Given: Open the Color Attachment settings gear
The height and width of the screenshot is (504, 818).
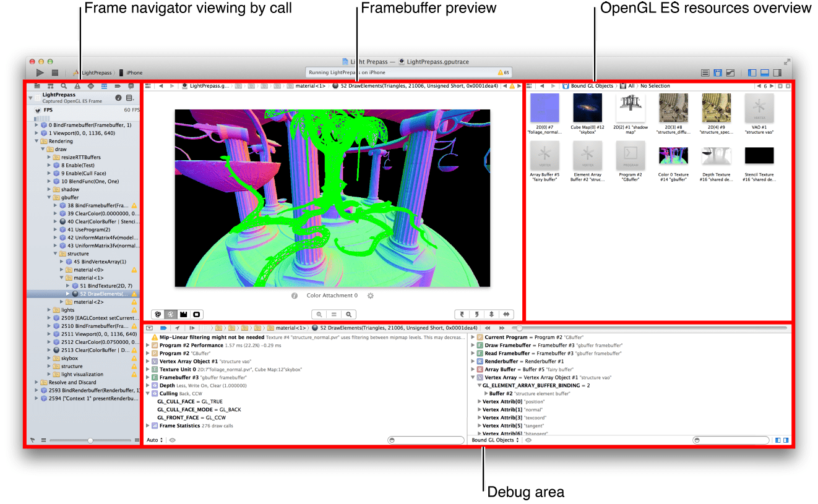Looking at the screenshot, I should (x=371, y=296).
